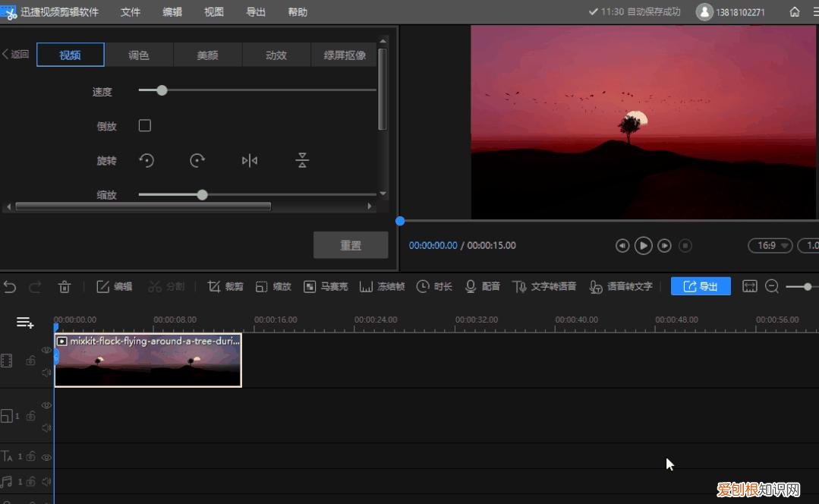Click the blue 导出 export button
The height and width of the screenshot is (504, 819).
pos(701,286)
